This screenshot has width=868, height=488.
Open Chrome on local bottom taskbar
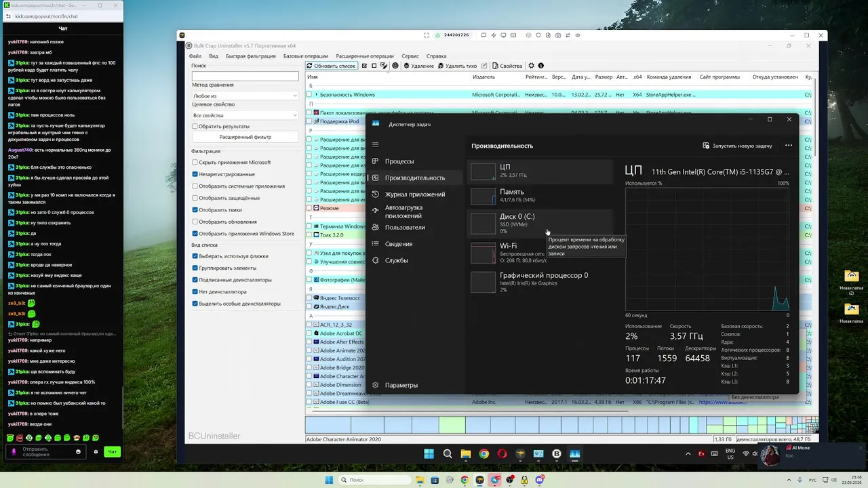pyautogui.click(x=465, y=480)
